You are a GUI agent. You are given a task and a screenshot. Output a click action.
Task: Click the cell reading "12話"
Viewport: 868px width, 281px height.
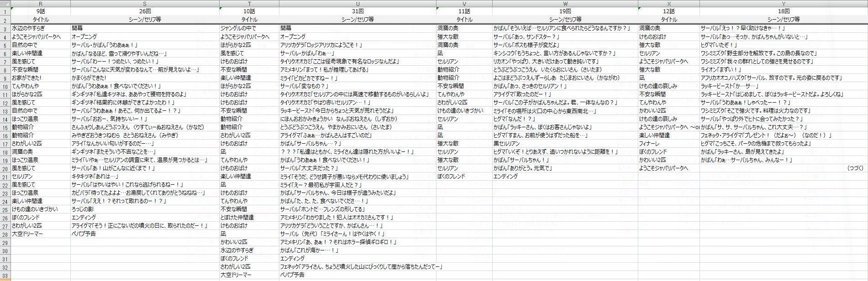point(669,11)
